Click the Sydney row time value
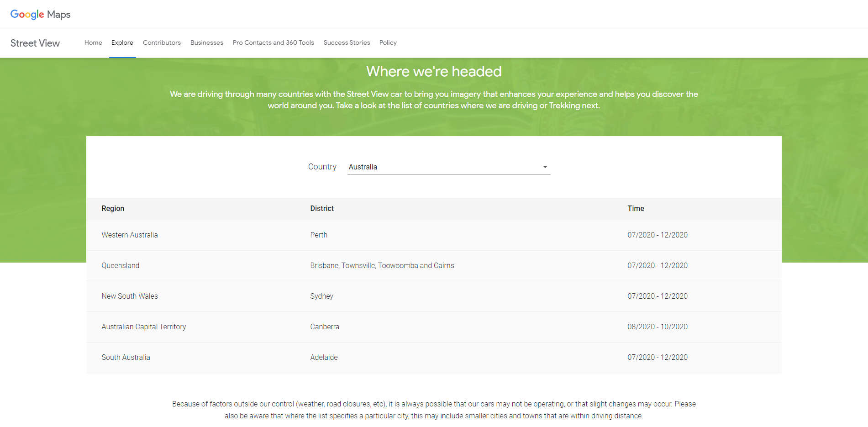The image size is (868, 427). [x=658, y=296]
